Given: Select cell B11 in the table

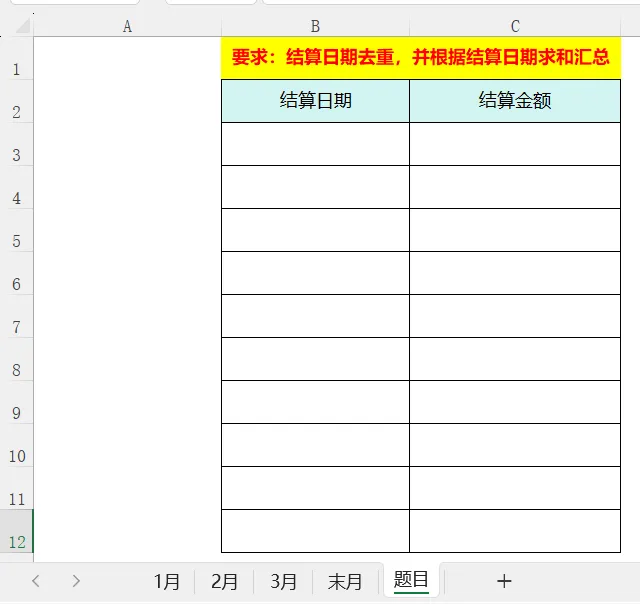Looking at the screenshot, I should [315, 488].
